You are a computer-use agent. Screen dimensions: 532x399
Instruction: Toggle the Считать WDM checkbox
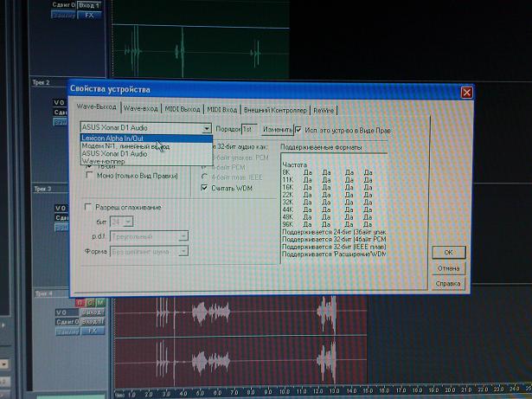204,188
